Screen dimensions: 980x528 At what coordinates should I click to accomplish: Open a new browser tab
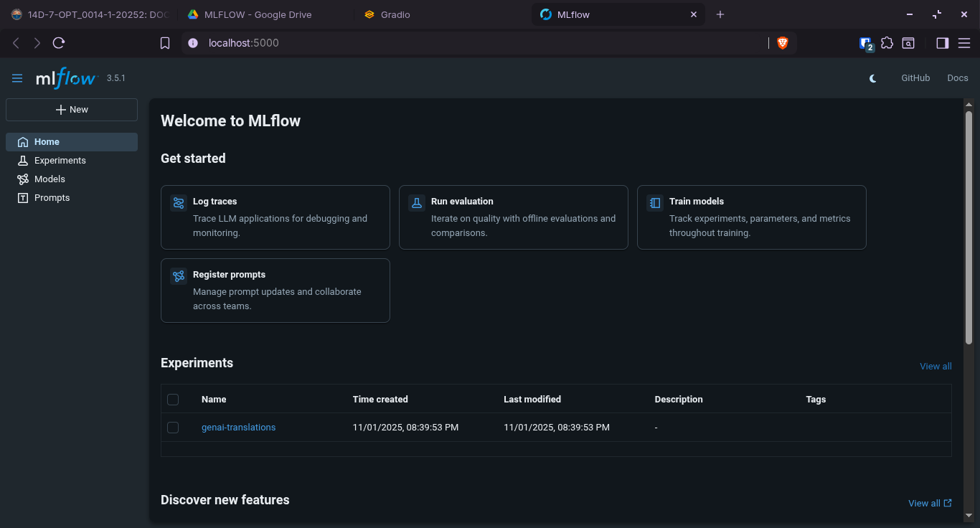click(x=720, y=14)
